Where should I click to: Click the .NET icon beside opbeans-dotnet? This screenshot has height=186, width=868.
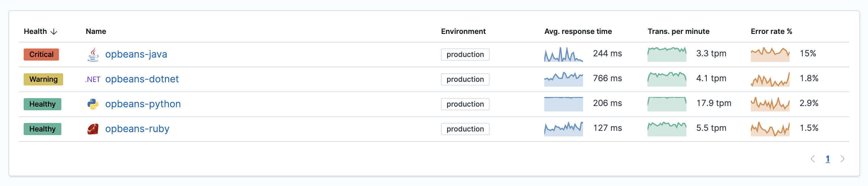point(93,79)
